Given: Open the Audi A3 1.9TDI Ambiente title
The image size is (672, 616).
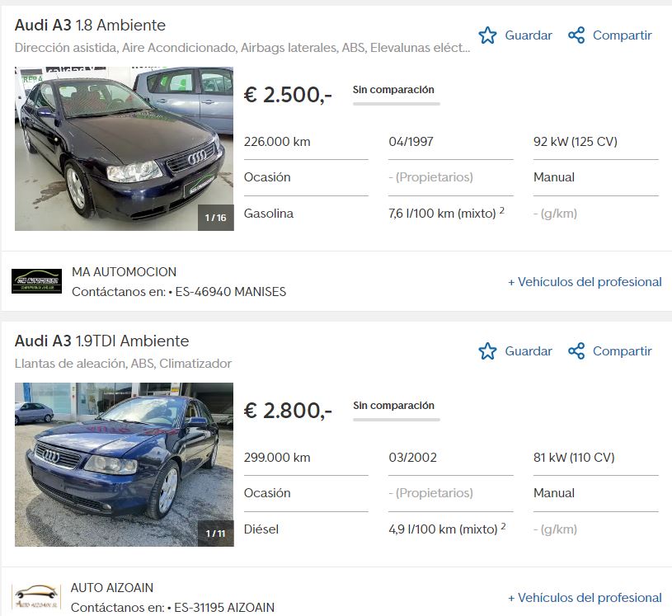Looking at the screenshot, I should click(x=101, y=341).
